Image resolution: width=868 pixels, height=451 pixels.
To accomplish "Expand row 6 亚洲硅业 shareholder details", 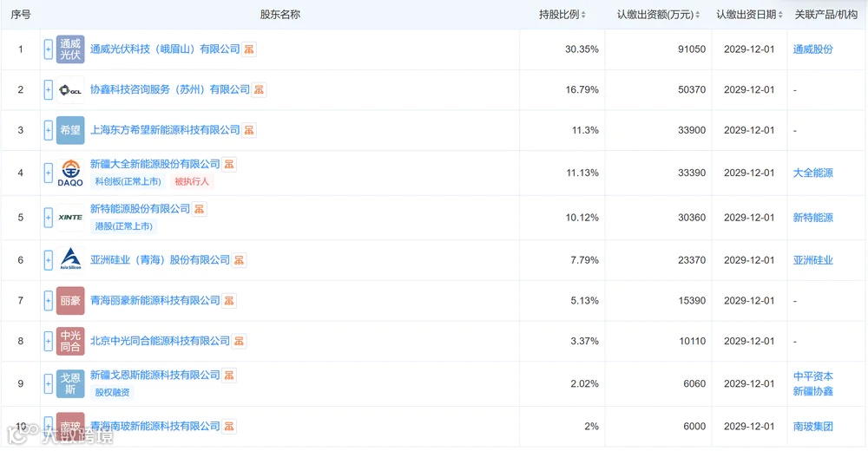I will tap(48, 260).
